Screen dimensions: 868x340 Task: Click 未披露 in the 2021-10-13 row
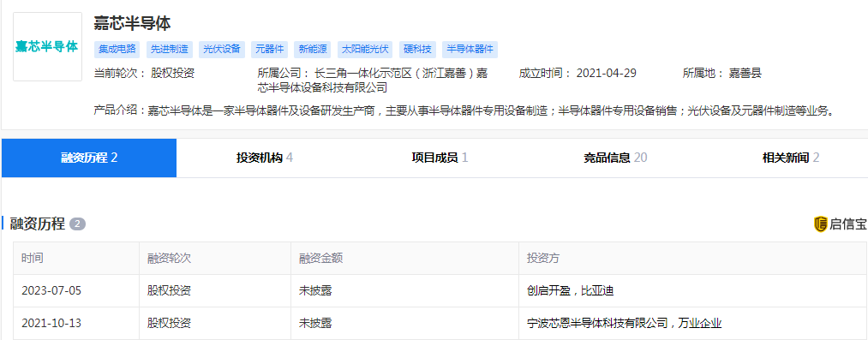pos(315,324)
